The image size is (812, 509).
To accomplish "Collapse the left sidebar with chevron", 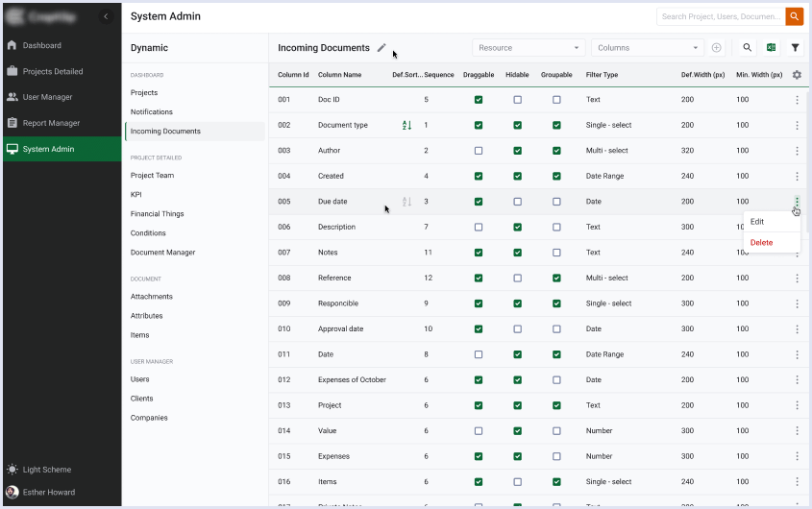I will point(106,16).
